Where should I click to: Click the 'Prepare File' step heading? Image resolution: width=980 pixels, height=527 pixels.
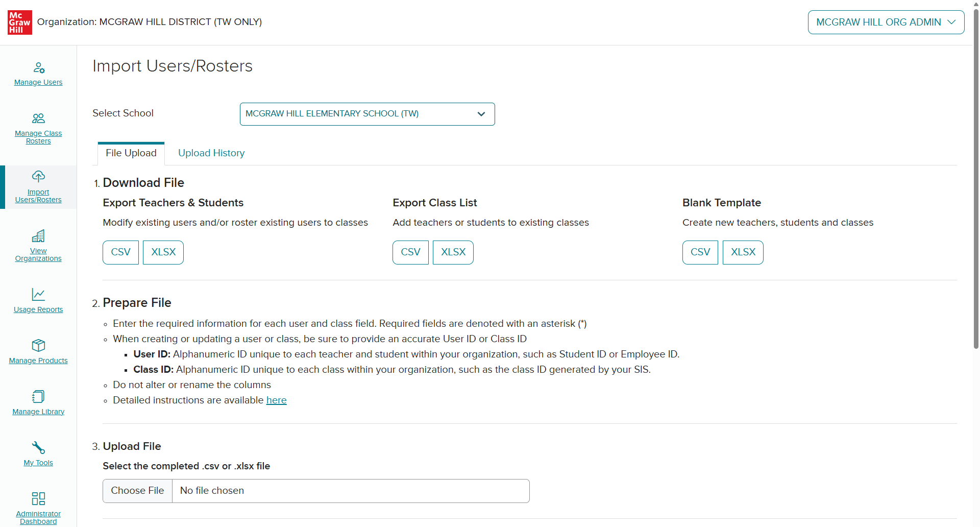137,303
